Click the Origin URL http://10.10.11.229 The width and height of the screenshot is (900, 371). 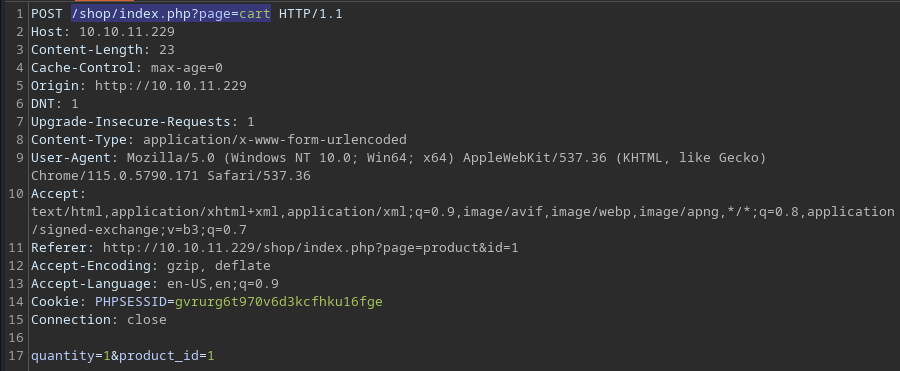pos(170,86)
